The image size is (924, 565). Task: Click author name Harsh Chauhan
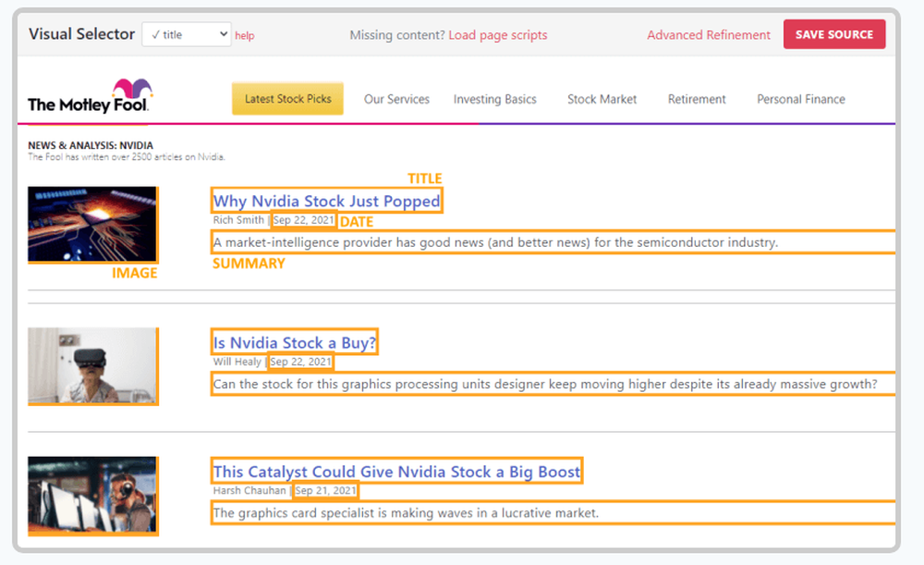(249, 491)
